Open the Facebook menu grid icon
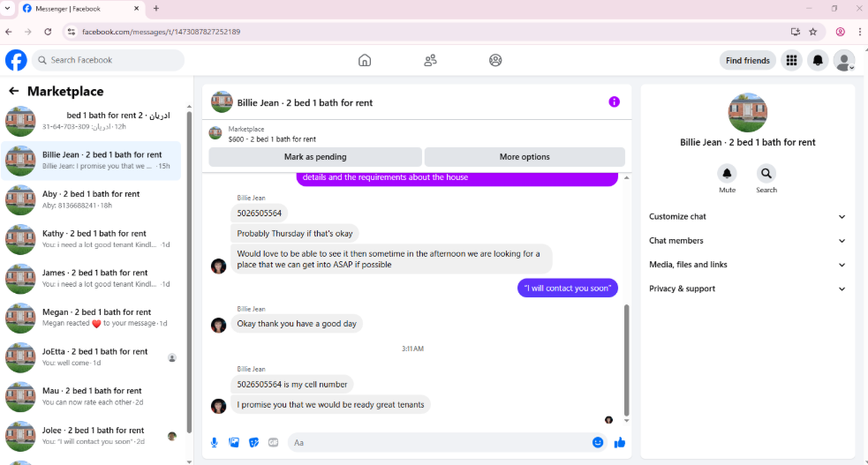 pyautogui.click(x=791, y=60)
